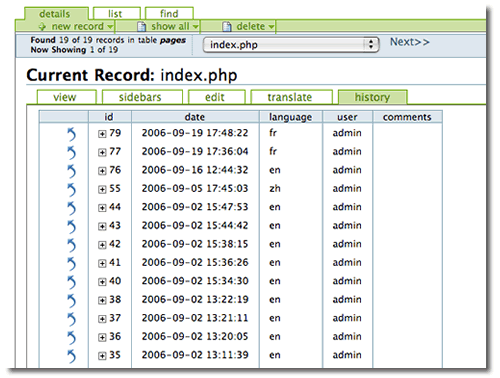
Task: Expand history entry 44 details
Action: tap(102, 208)
